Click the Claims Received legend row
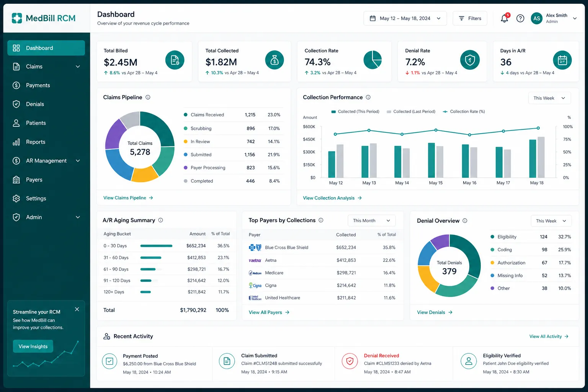Screen dimensions: 588x392 pos(233,115)
